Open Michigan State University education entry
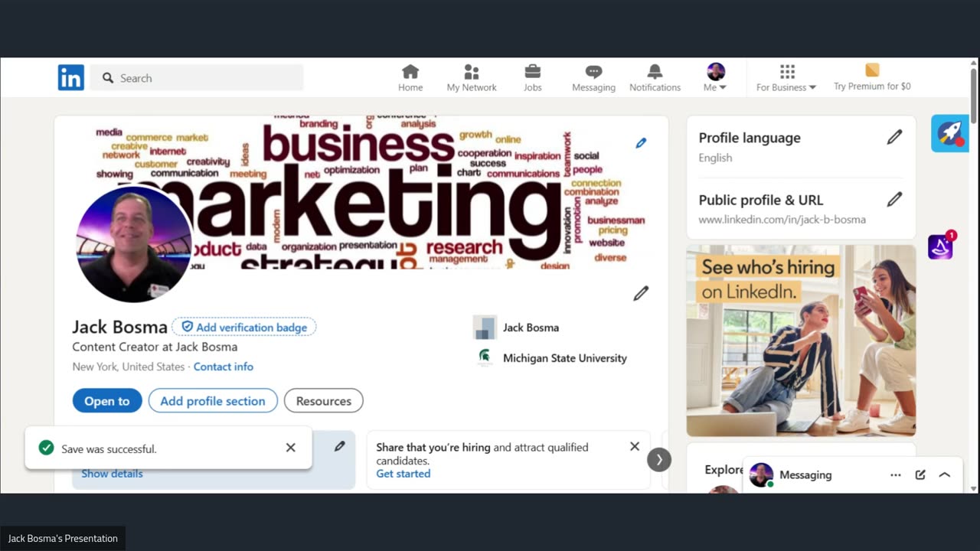This screenshot has height=551, width=980. click(551, 358)
